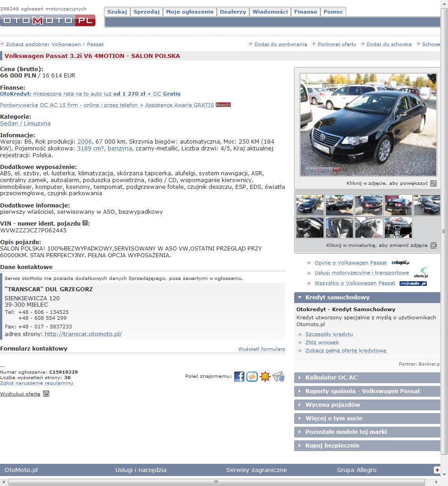Click the Wyświetl formularz link
Screen dimensions: 448x486
[x=261, y=349]
